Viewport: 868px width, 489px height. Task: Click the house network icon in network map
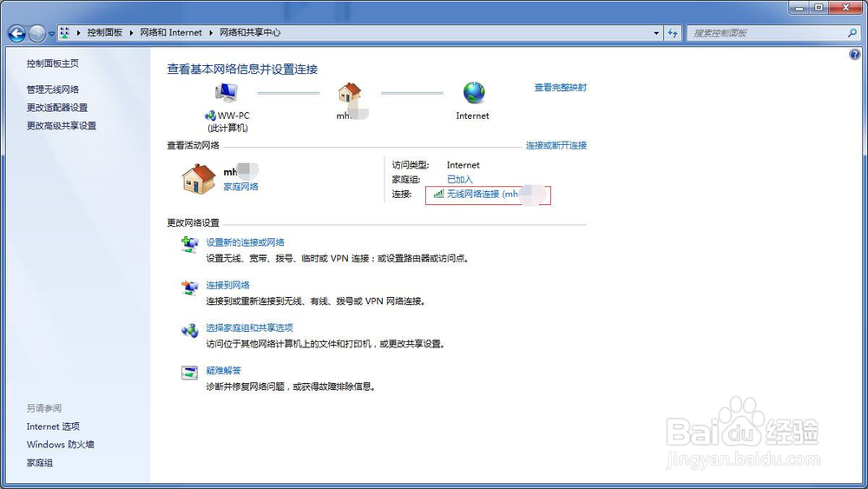pos(349,92)
